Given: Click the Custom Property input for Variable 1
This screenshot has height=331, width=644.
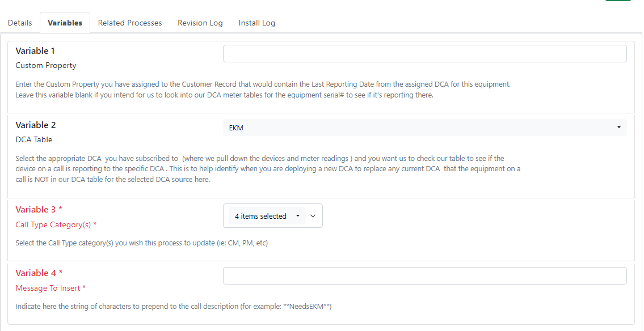Looking at the screenshot, I should tap(424, 53).
